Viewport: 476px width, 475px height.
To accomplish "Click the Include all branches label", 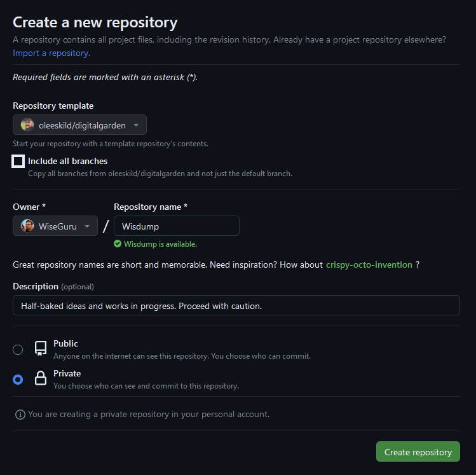I will [x=67, y=161].
